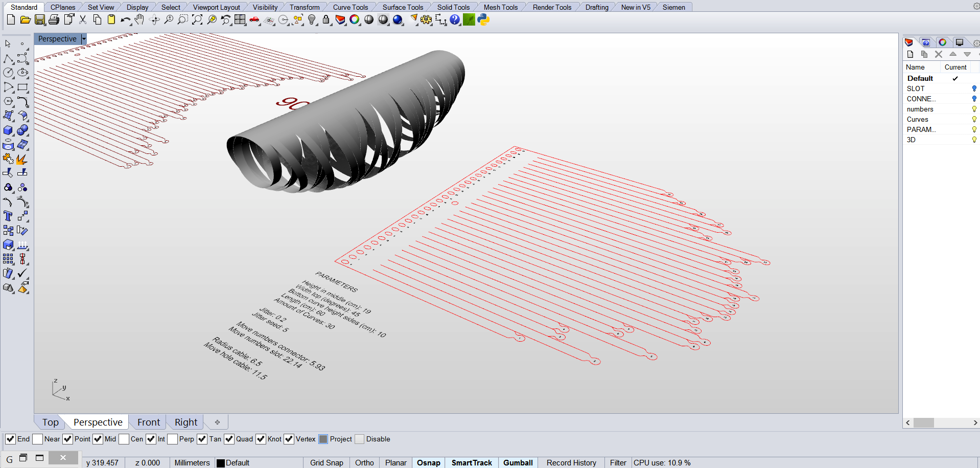Launch the Python script editor icon
The height and width of the screenshot is (468, 980).
click(x=482, y=19)
